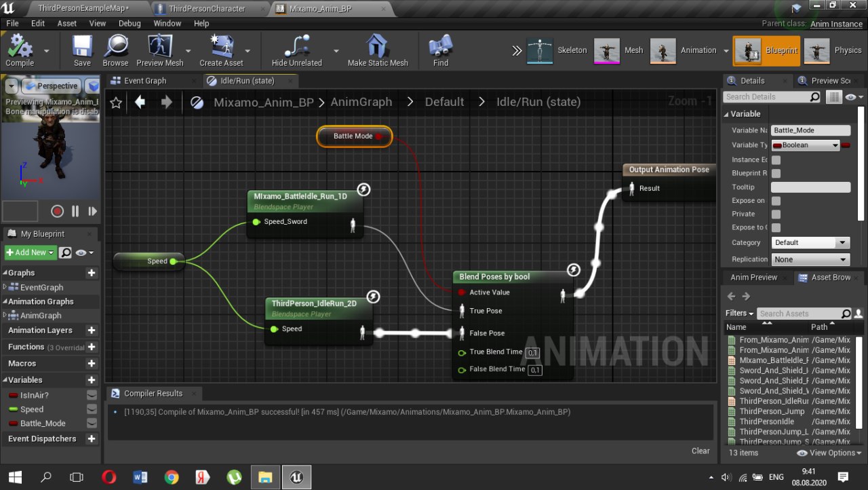Switch to Animation editor mode

pyautogui.click(x=684, y=50)
